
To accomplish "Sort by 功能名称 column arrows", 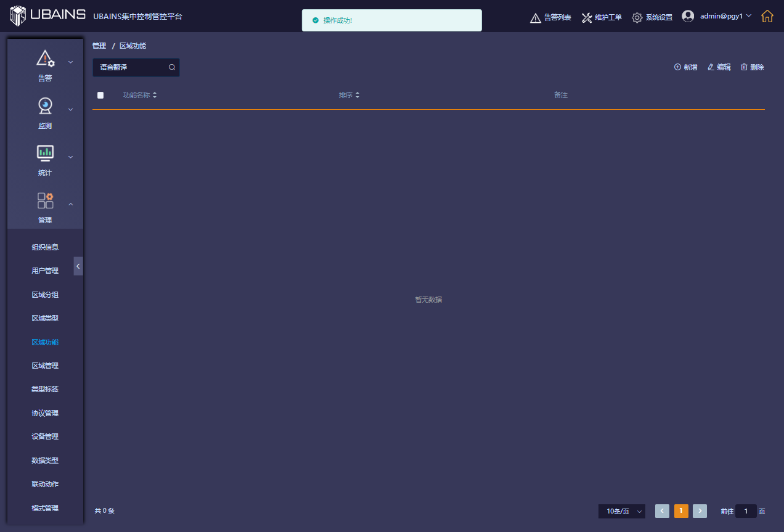I will pos(155,95).
